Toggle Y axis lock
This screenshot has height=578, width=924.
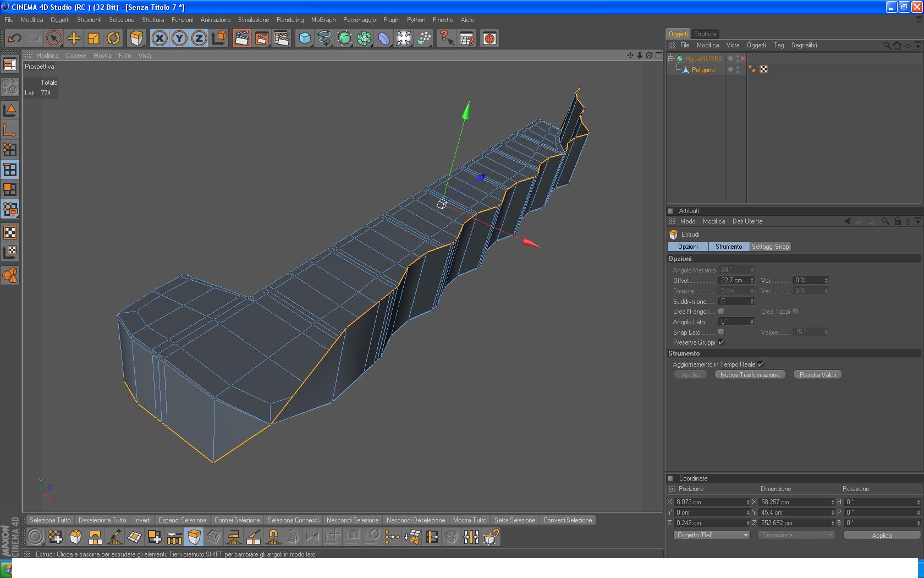point(179,39)
